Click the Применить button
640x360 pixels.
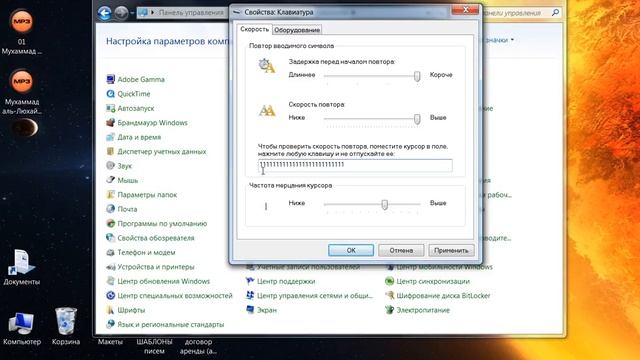[x=451, y=250]
